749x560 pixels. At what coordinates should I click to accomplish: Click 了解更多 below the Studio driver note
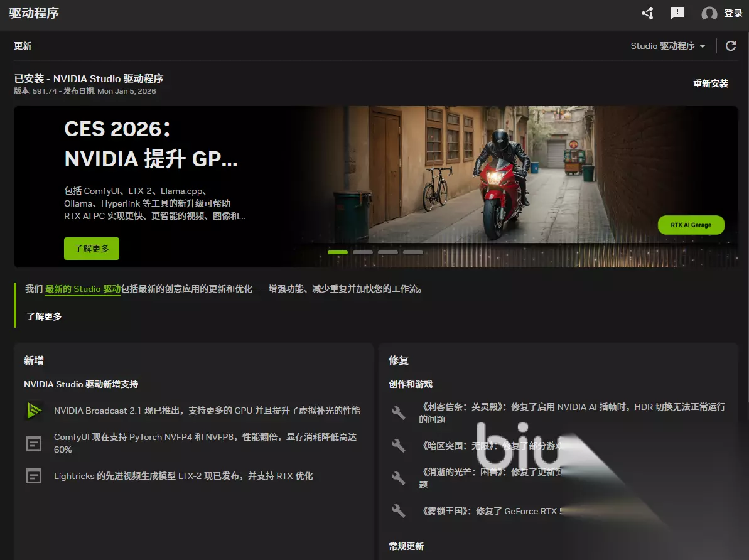pos(44,316)
